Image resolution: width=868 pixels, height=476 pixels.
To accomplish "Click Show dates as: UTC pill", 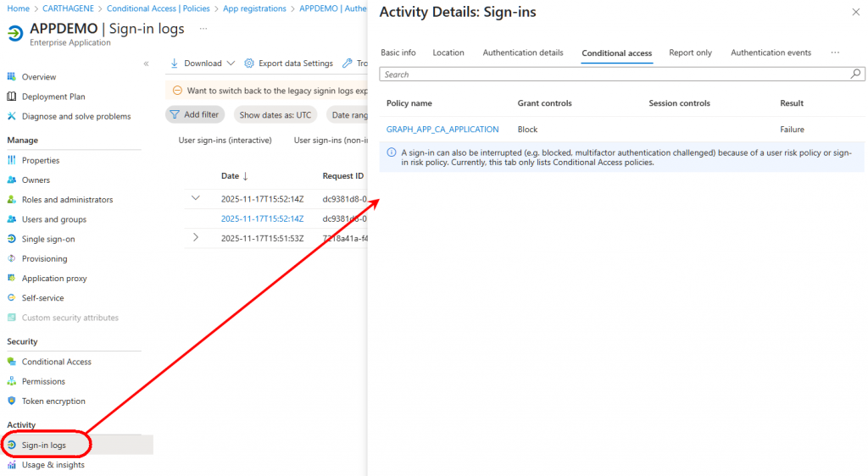I will click(275, 115).
